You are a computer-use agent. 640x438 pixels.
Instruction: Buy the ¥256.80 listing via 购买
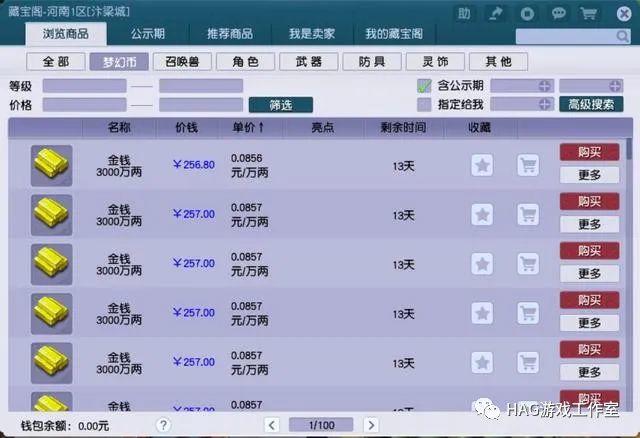(x=589, y=152)
